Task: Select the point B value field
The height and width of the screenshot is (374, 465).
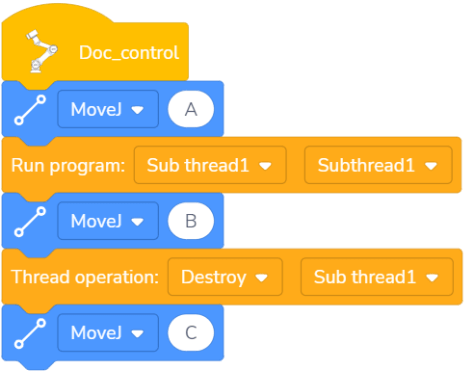Action: (191, 221)
